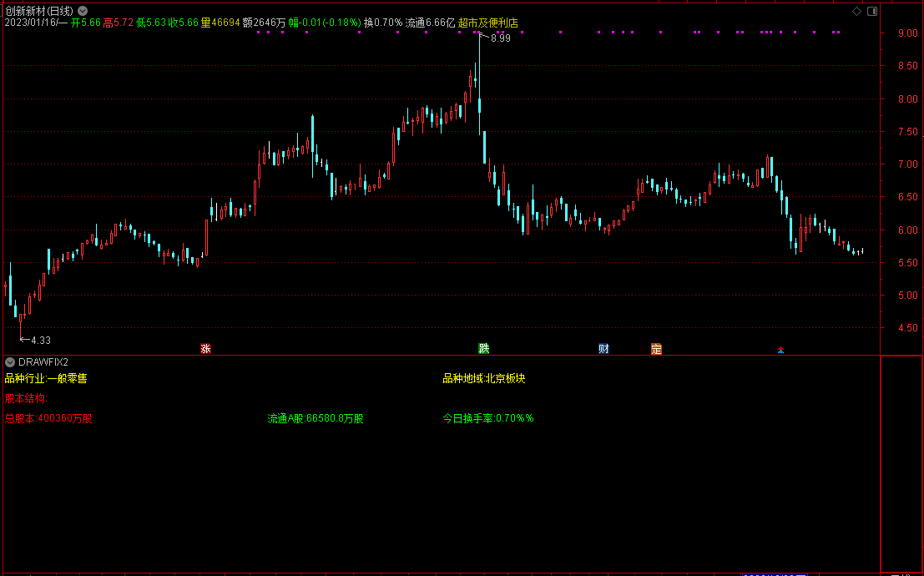Screen dimensions: 924x576
Task: Click the red 涨 event marker
Action: (205, 349)
